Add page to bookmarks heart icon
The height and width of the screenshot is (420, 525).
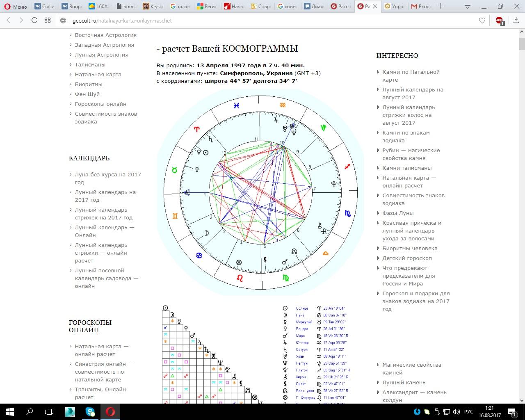coord(482,21)
